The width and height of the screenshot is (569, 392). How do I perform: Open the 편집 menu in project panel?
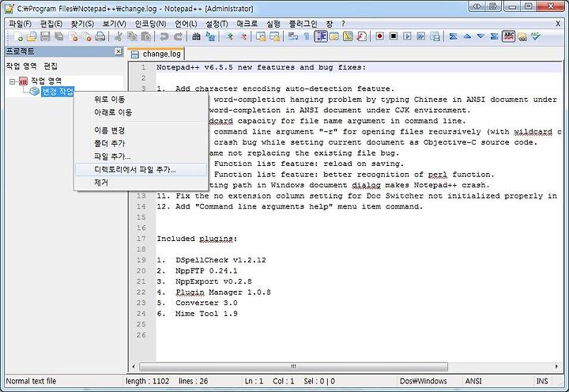pos(51,66)
